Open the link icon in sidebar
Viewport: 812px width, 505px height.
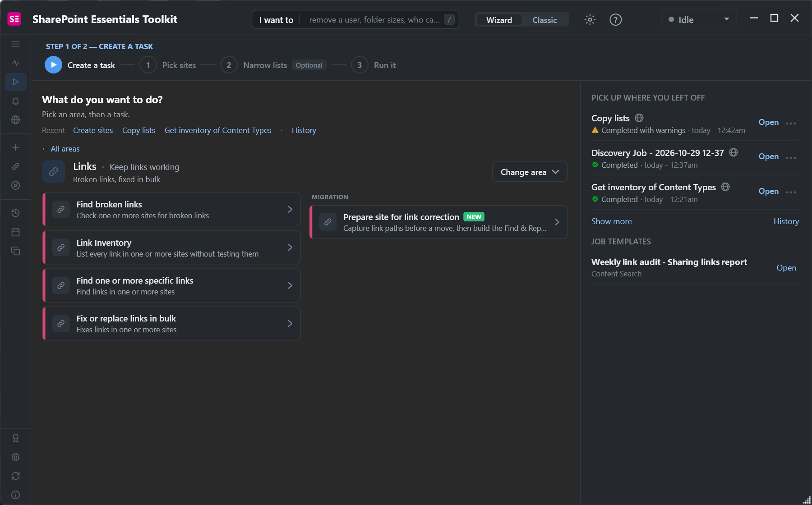tap(15, 166)
